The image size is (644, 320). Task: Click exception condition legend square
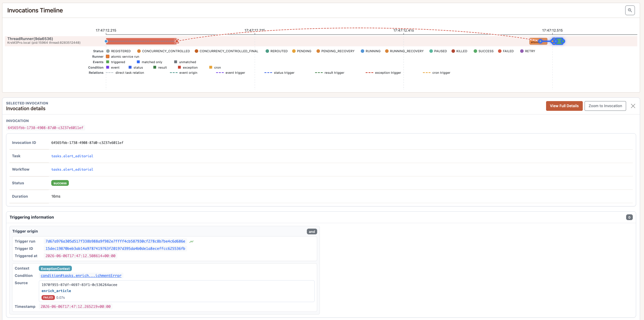(x=179, y=67)
